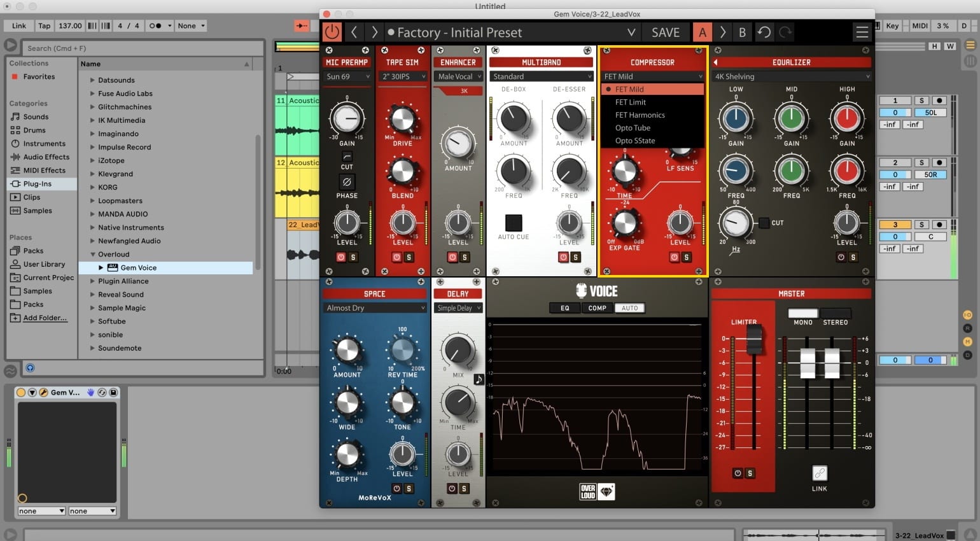Toggle the note sync icon in Delay module
The width and height of the screenshot is (980, 541).
tap(479, 379)
